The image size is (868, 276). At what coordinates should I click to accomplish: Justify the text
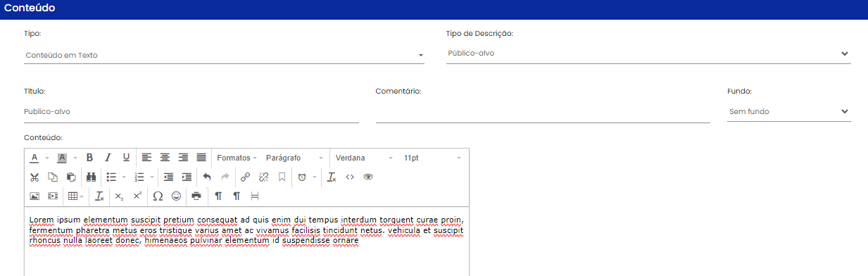201,158
